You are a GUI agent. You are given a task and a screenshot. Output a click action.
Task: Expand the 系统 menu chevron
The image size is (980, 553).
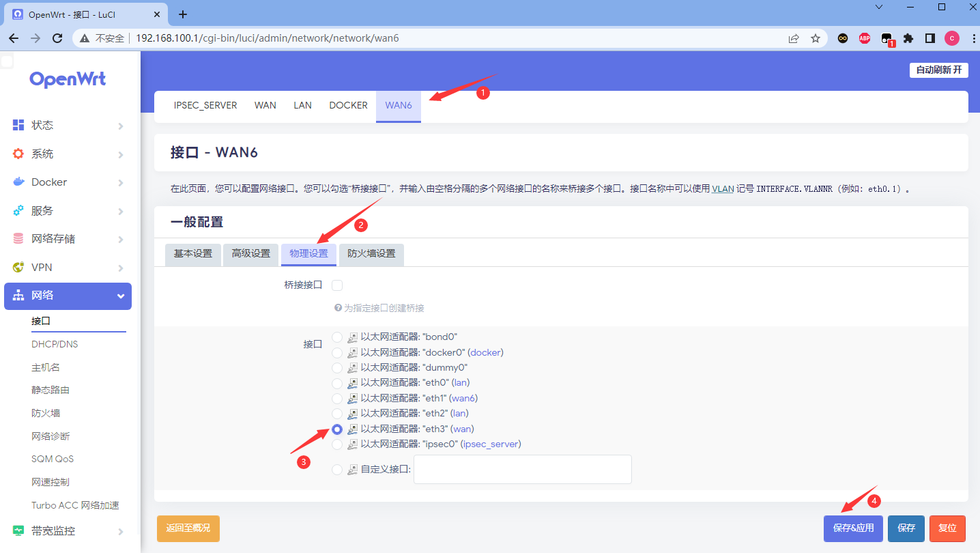click(x=120, y=154)
